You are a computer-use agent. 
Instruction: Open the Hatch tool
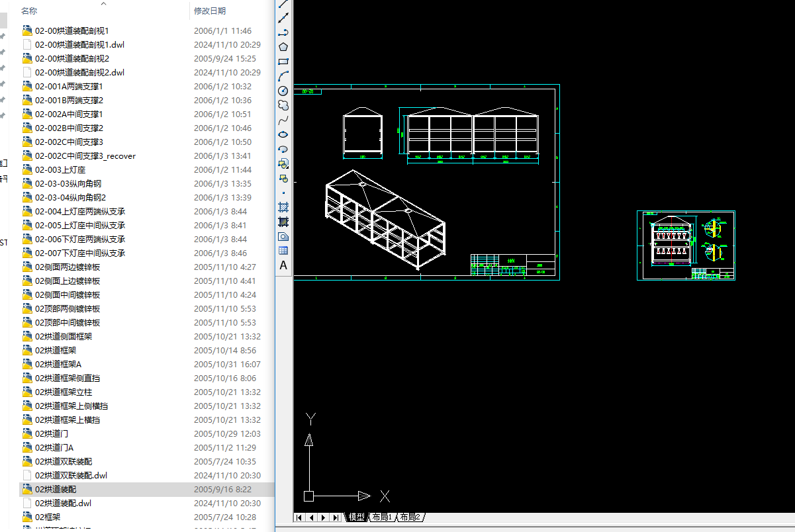283,207
